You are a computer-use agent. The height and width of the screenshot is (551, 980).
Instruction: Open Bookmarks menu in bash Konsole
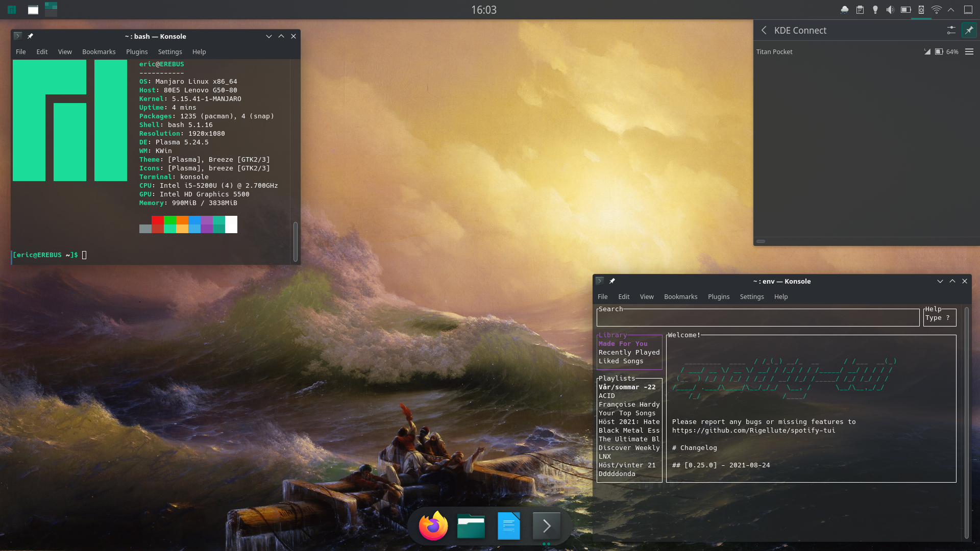pyautogui.click(x=99, y=52)
